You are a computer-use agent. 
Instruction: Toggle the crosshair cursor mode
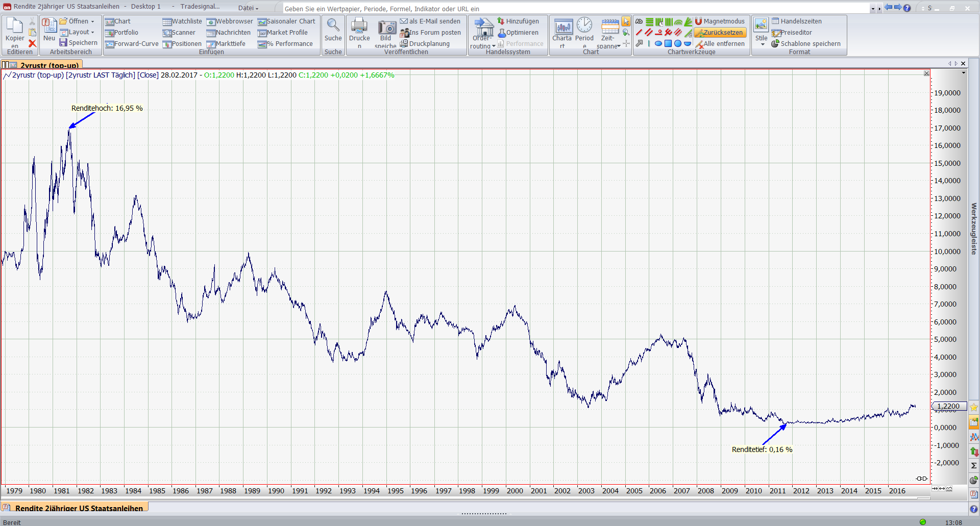626,44
